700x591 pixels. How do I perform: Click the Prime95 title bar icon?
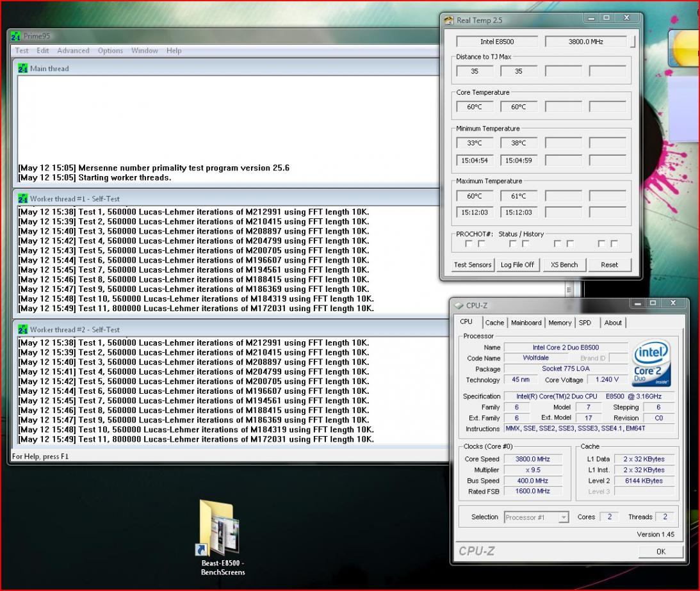[x=15, y=36]
